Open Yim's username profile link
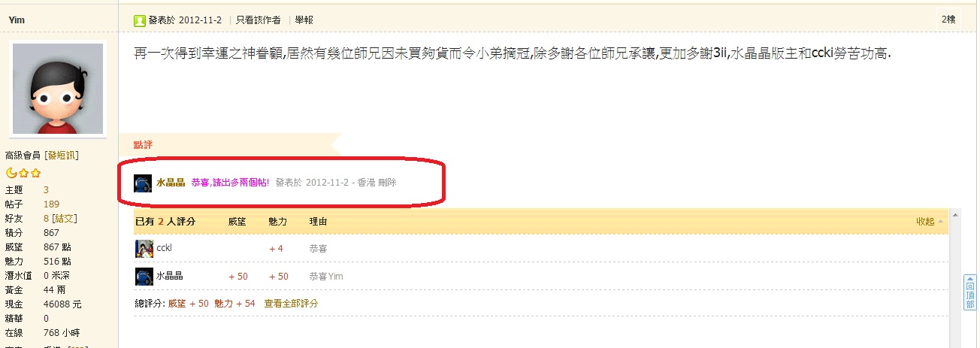The image size is (980, 348). point(17,20)
